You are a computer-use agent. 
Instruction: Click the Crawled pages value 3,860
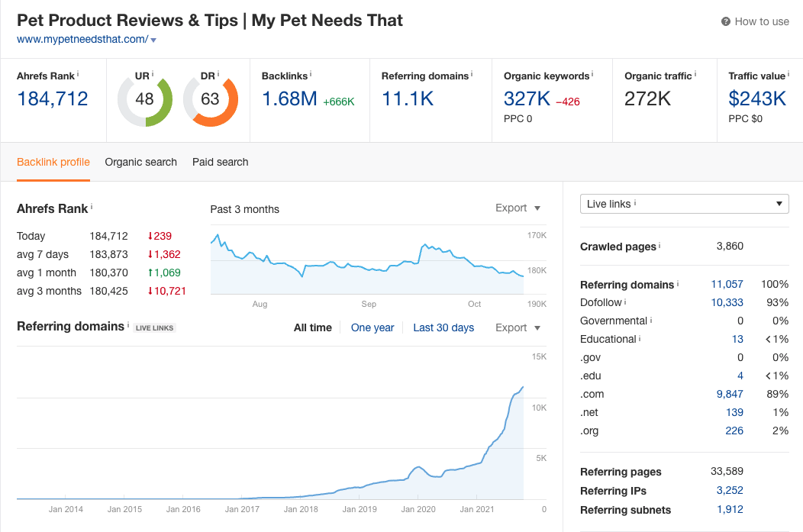tap(730, 247)
